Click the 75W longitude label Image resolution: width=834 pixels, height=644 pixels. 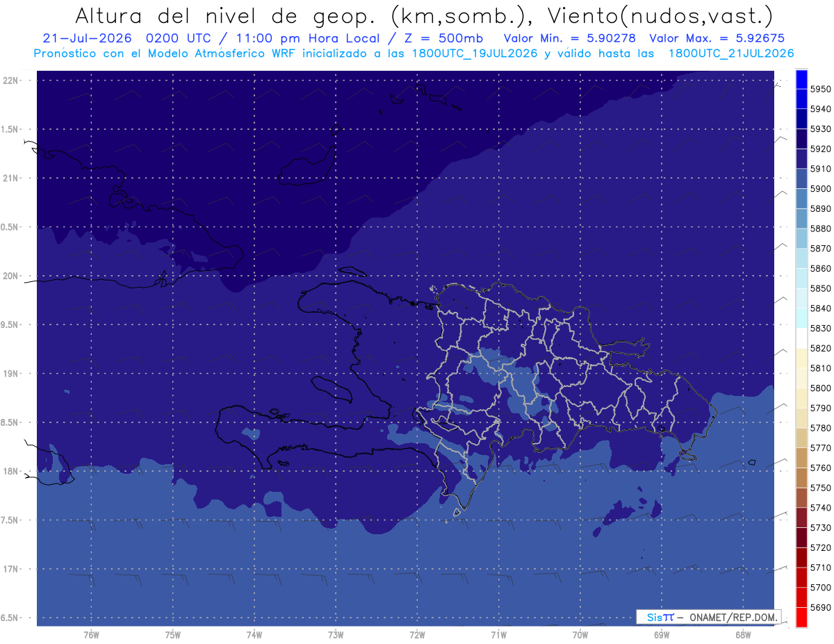(172, 634)
